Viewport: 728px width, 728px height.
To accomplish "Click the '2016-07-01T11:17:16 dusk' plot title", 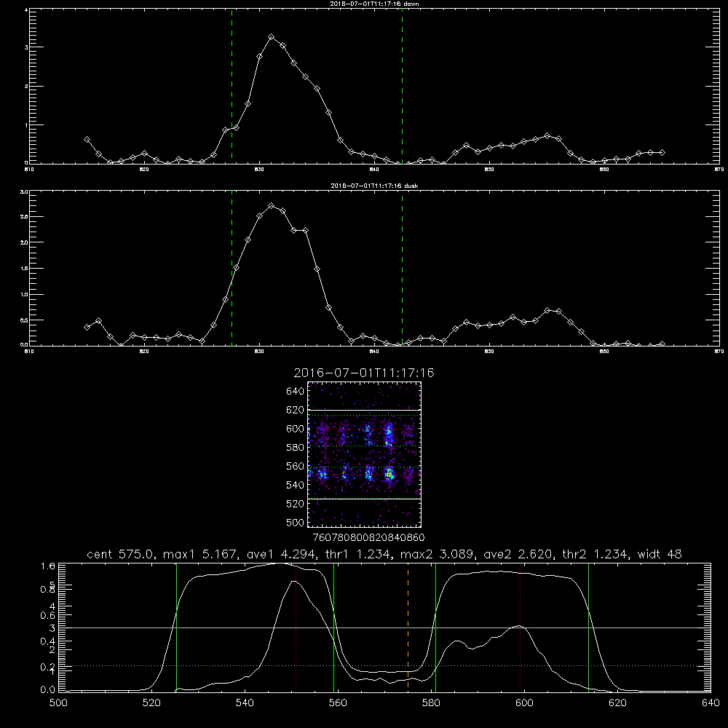I will pyautogui.click(x=374, y=186).
